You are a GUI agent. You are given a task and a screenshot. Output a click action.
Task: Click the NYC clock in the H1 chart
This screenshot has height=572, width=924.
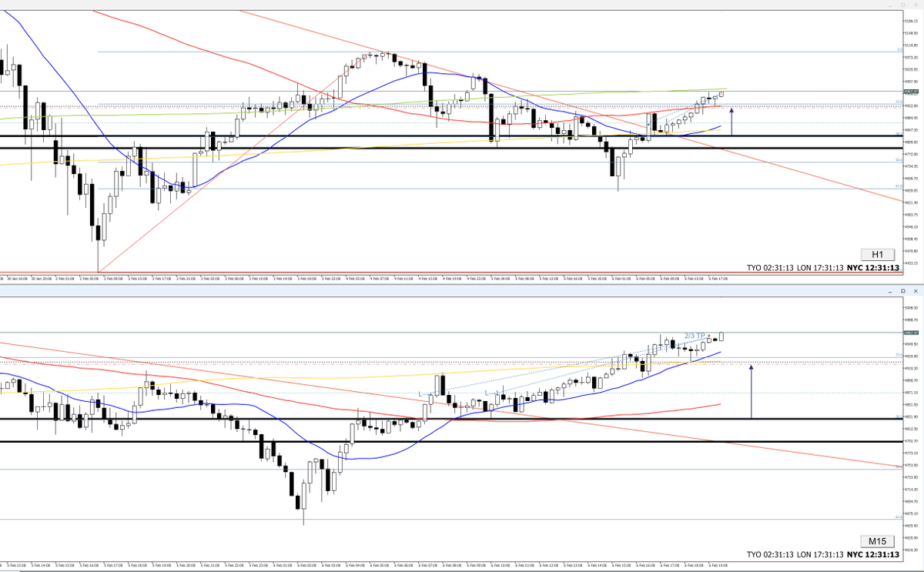coord(874,268)
